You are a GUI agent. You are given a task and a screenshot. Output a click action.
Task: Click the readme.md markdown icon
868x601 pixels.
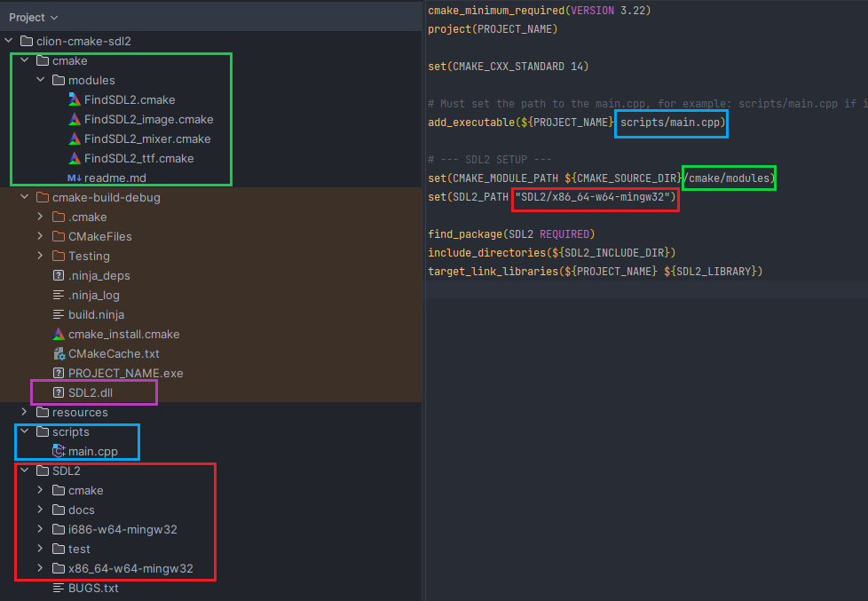click(x=75, y=178)
